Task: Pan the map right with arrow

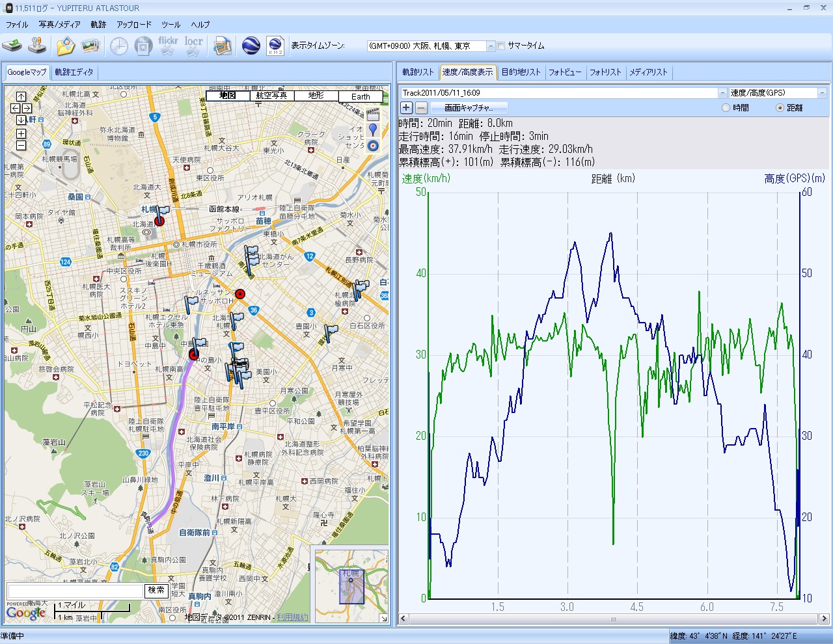Action: [x=27, y=108]
